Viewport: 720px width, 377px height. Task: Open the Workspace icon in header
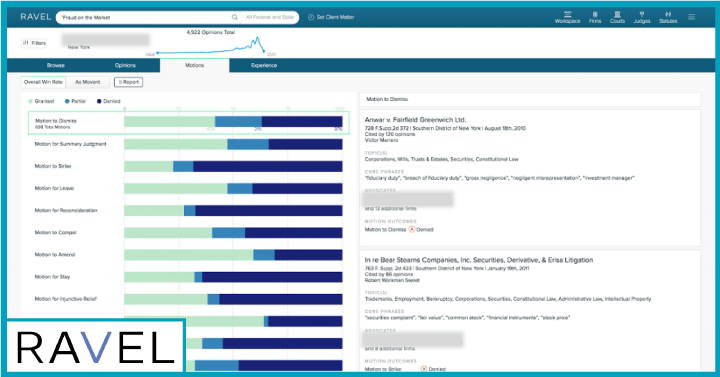567,14
